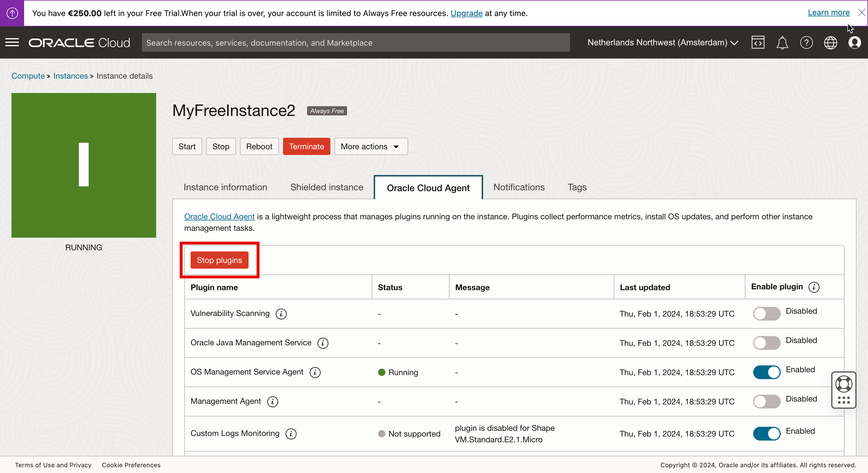Expand the More actions dropdown

coord(371,147)
